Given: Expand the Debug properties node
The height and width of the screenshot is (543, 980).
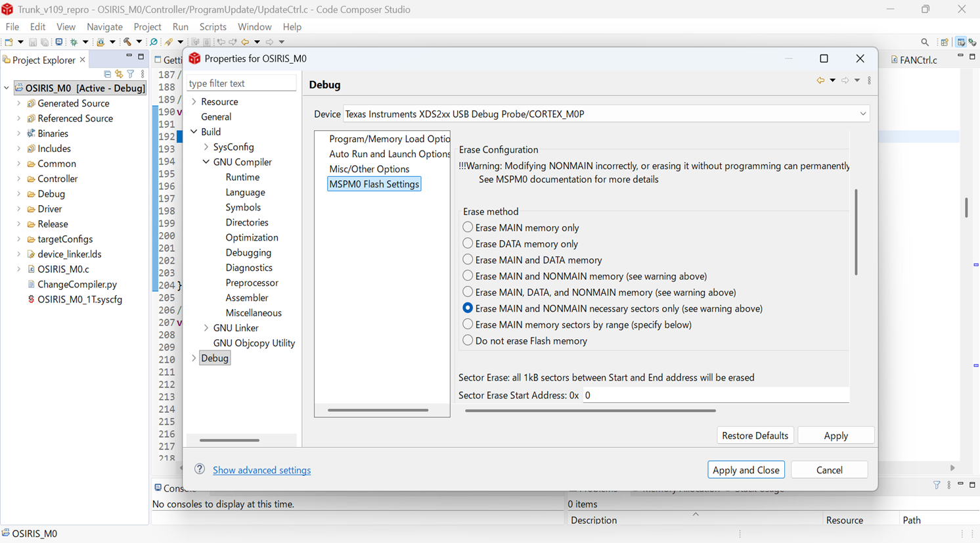Looking at the screenshot, I should (x=194, y=358).
